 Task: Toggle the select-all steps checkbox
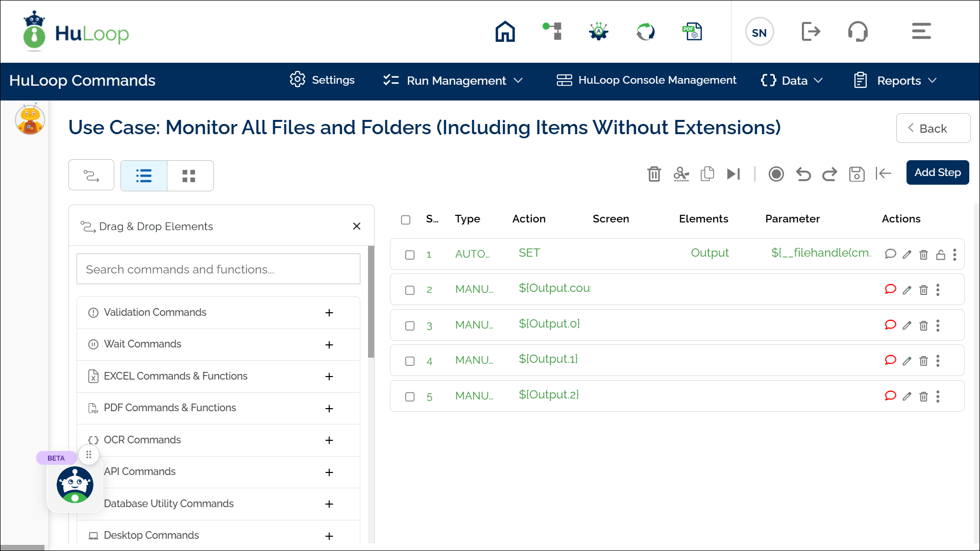point(406,219)
